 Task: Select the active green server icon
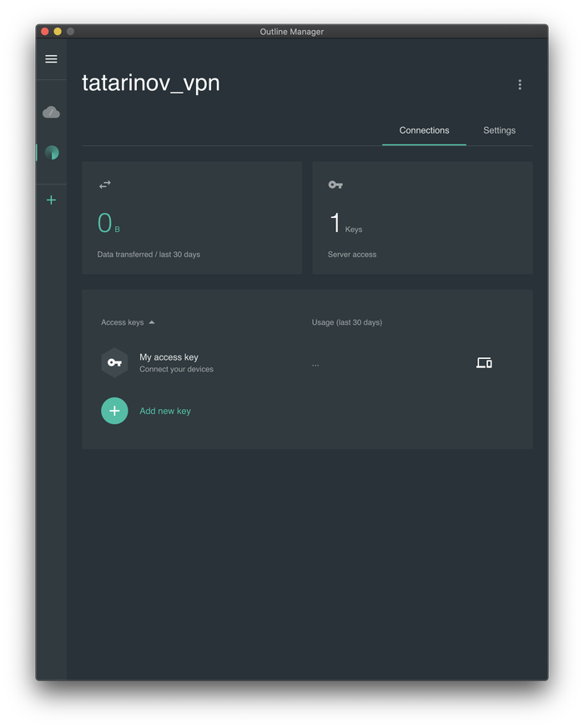click(x=52, y=153)
